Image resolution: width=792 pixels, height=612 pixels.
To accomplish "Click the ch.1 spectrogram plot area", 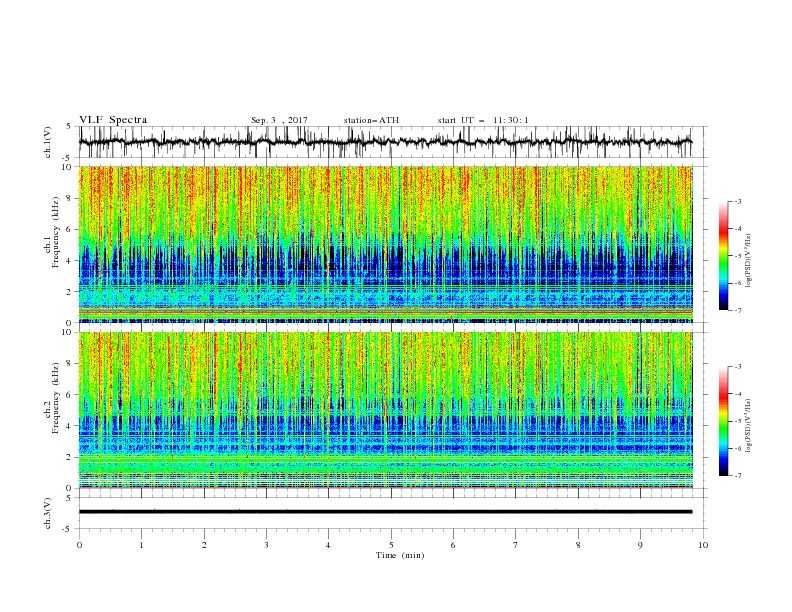I will click(386, 244).
